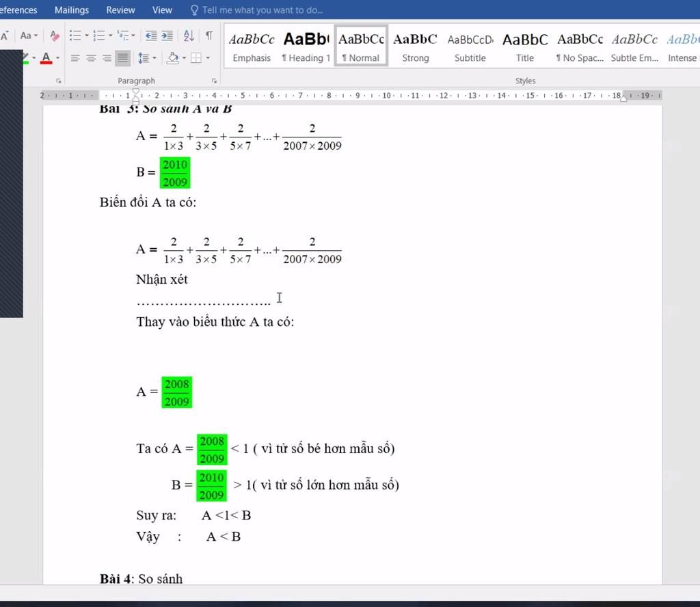Click the highlighted 2010/2009 fraction after top B =
Screen dimensions: 700x607
pos(175,173)
